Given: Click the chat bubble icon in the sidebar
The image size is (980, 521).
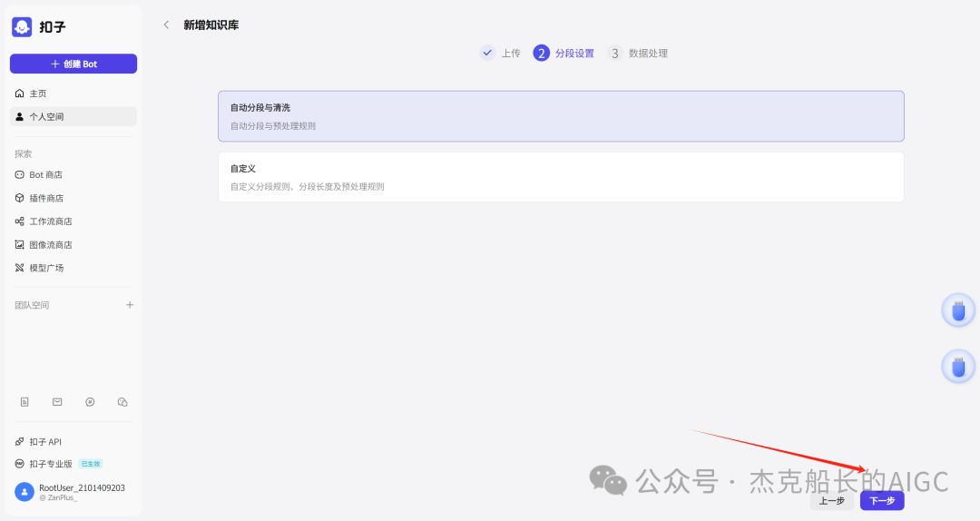Looking at the screenshot, I should (x=90, y=401).
